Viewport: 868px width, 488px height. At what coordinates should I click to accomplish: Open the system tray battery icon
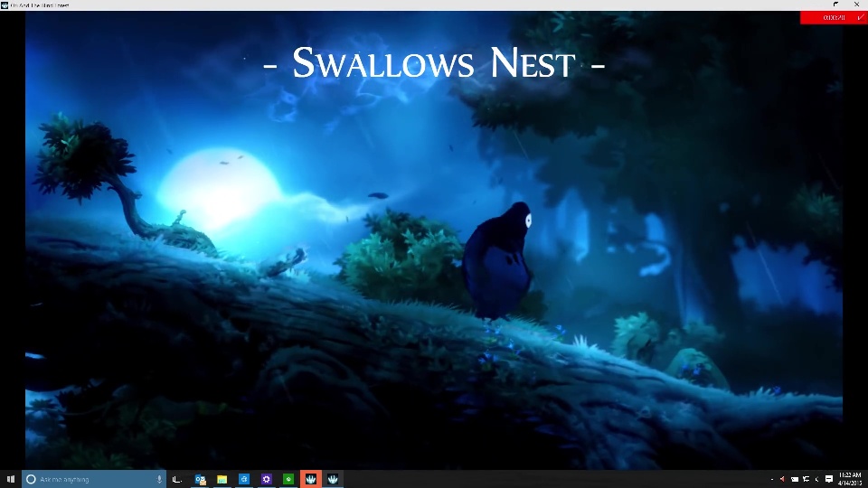(x=795, y=479)
